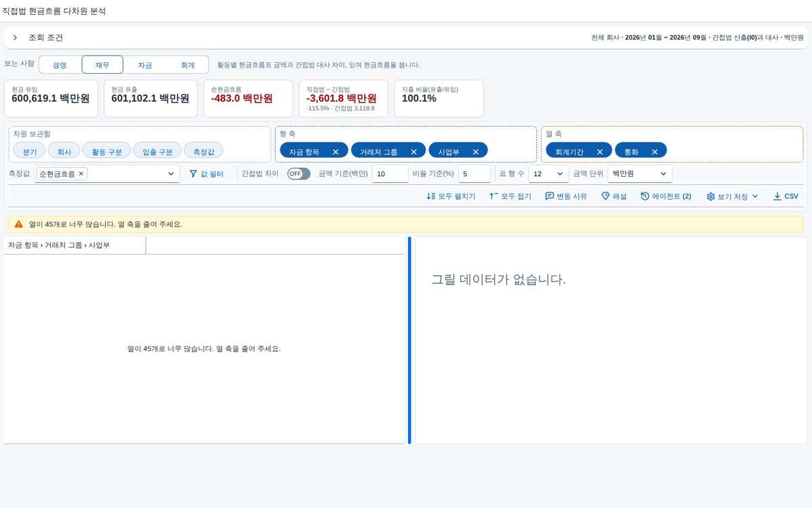Open the 해설 explanation panel
Image resolution: width=812 pixels, height=508 pixels.
614,196
